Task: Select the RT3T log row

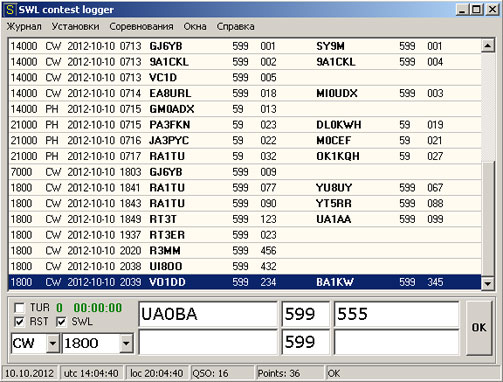Action: click(x=245, y=219)
